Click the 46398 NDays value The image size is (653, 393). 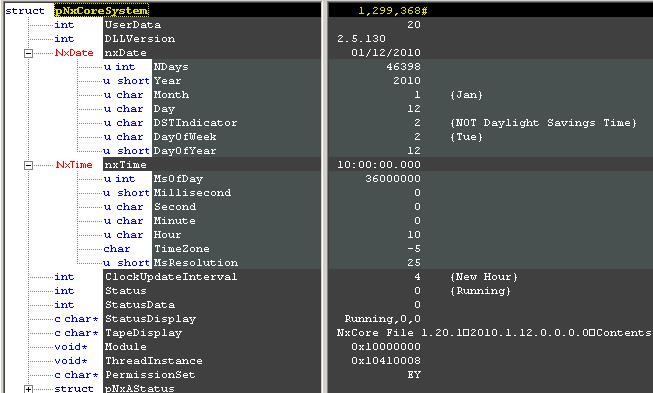coord(404,67)
